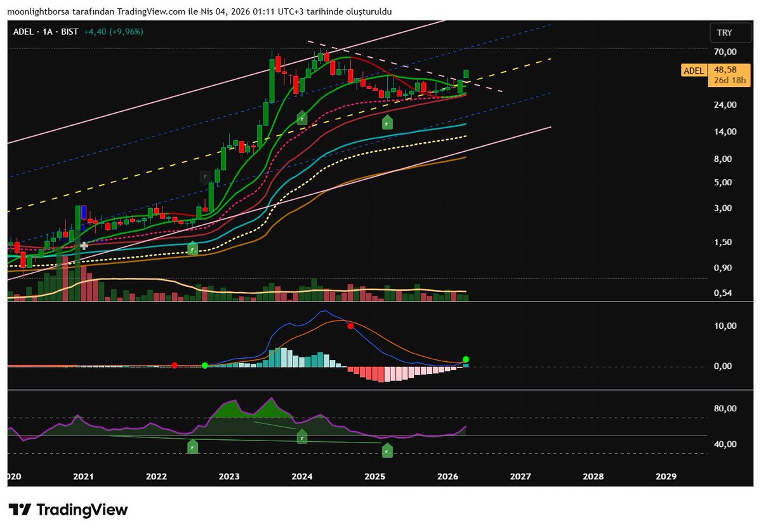The width and height of the screenshot is (761, 532).
Task: Select the green 'r' marker near 2024 on price chart
Action: pyautogui.click(x=302, y=117)
